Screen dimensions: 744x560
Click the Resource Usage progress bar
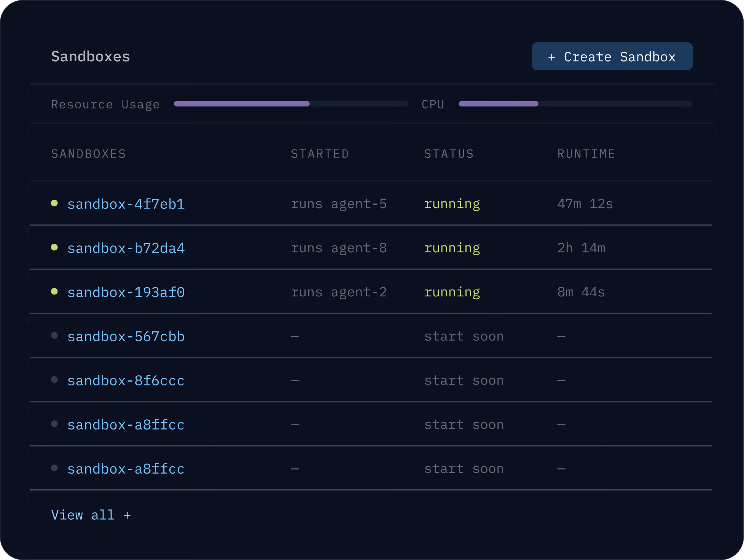coord(291,104)
